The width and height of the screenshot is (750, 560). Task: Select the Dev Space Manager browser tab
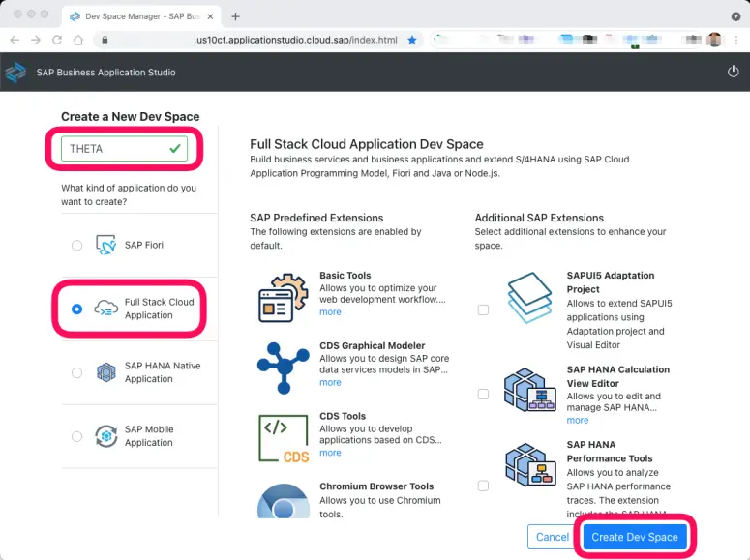point(141,16)
